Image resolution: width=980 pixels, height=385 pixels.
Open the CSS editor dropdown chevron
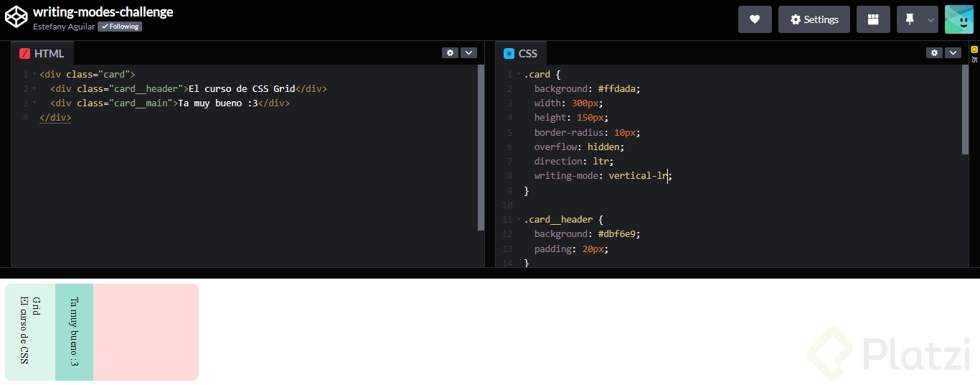point(953,52)
